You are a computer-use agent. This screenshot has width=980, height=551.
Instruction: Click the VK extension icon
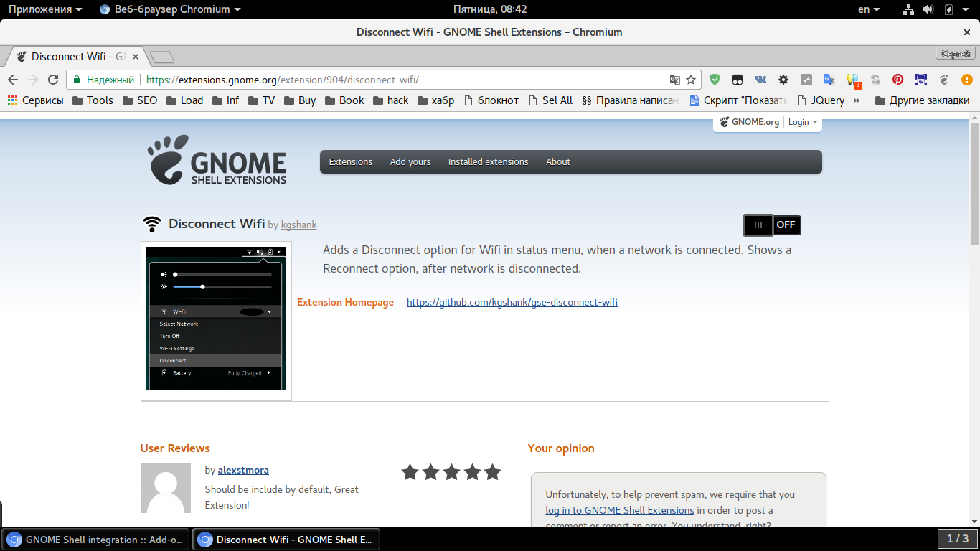[760, 80]
